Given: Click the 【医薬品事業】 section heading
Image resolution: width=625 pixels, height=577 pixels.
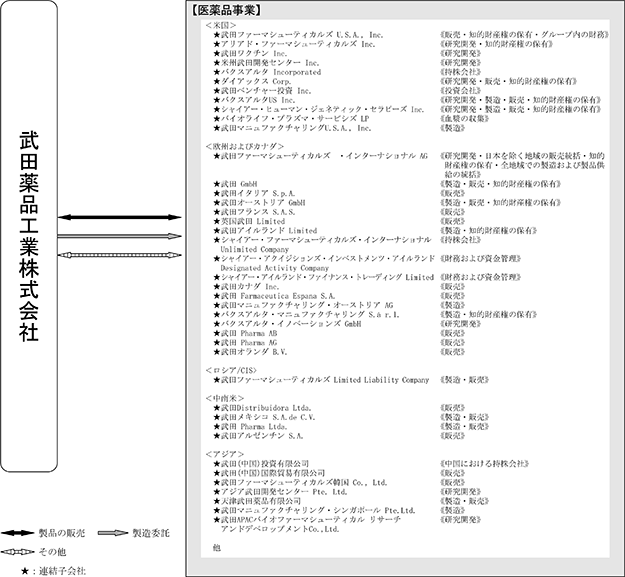Looking at the screenshot, I should [x=225, y=10].
